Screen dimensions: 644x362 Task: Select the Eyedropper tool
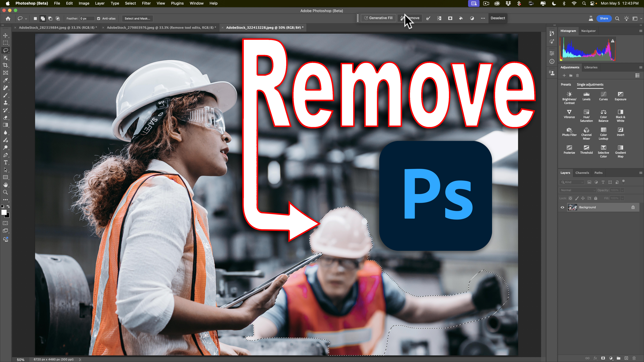[x=5, y=80]
